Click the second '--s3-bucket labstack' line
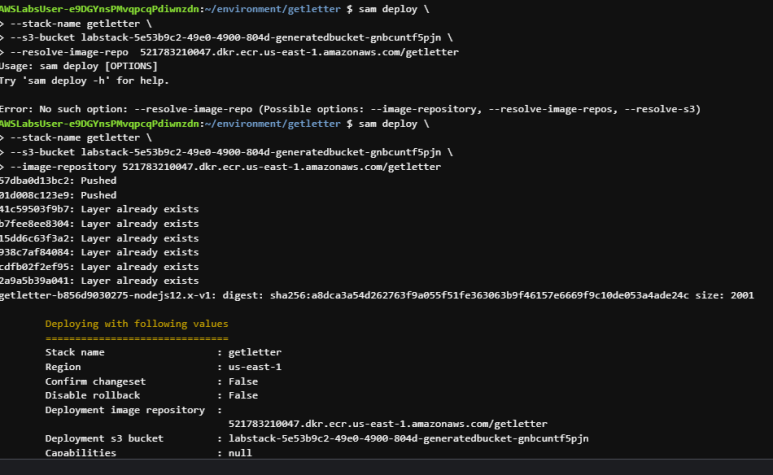Image resolution: width=773 pixels, height=475 pixels. (226, 152)
